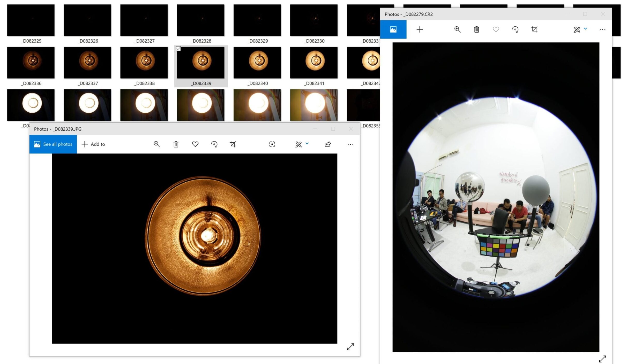Click the _D082339 file name label
The width and height of the screenshot is (626, 364).
coord(201,83)
